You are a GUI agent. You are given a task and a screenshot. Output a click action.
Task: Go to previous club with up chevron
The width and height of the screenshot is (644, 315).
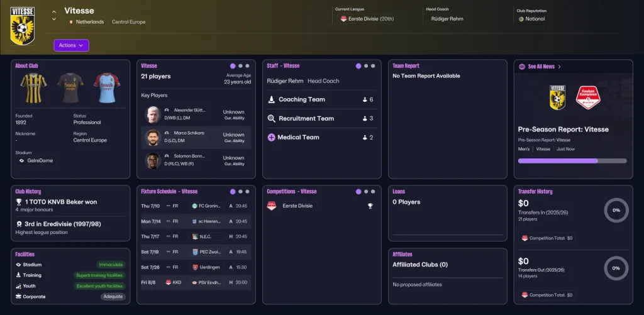54,11
